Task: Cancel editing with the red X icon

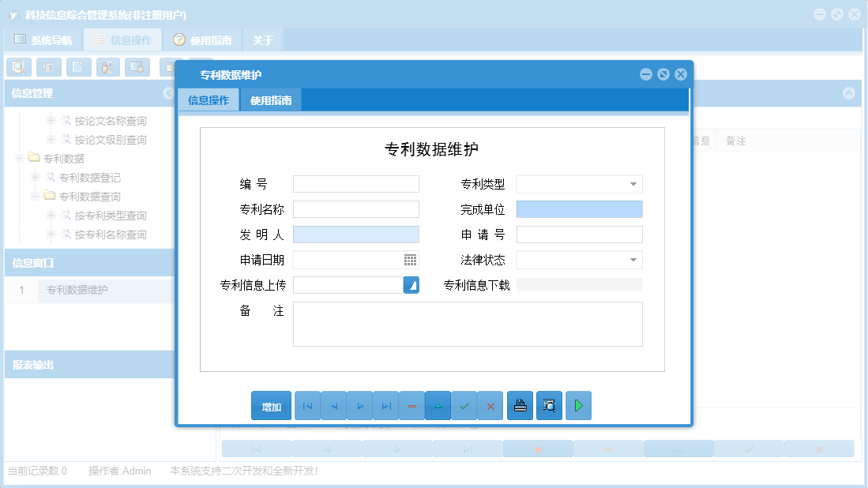Action: [490, 405]
